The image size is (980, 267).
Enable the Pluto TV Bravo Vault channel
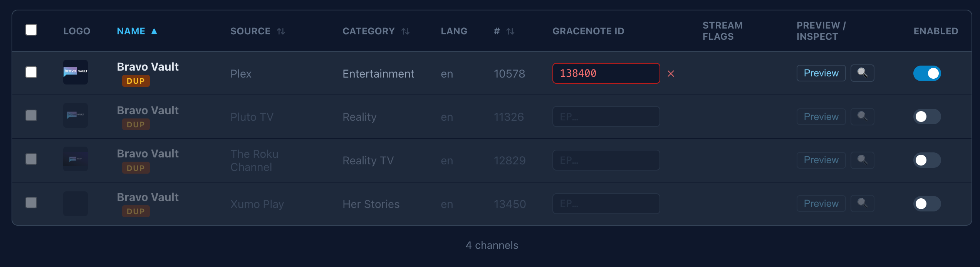(x=927, y=117)
